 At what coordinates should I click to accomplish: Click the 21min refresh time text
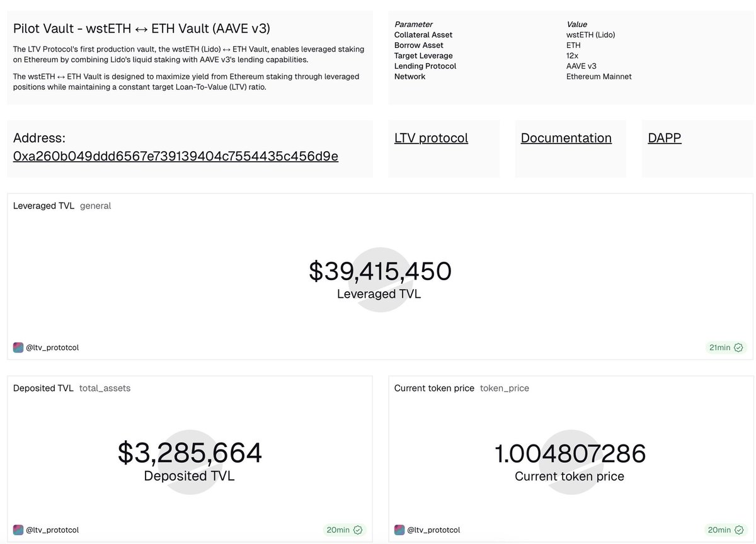pyautogui.click(x=719, y=348)
